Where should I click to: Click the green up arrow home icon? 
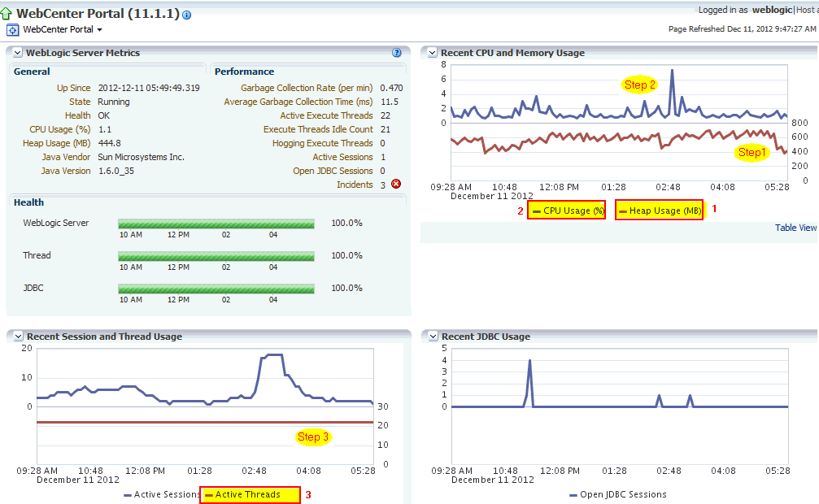pos(7,14)
